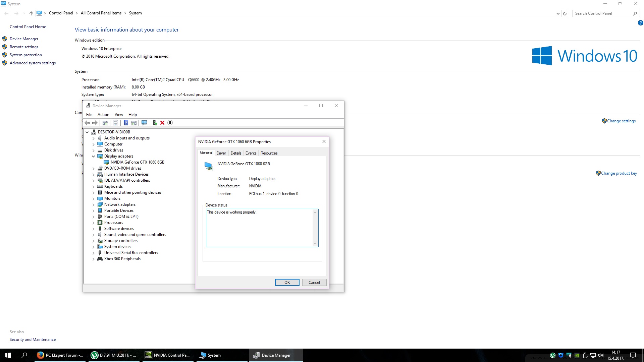Click the Search Control Panel field
Viewport: 644px width, 362px height.
pyautogui.click(x=602, y=13)
